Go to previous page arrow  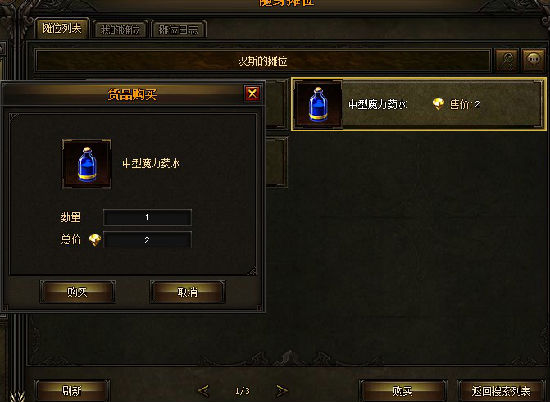point(203,390)
